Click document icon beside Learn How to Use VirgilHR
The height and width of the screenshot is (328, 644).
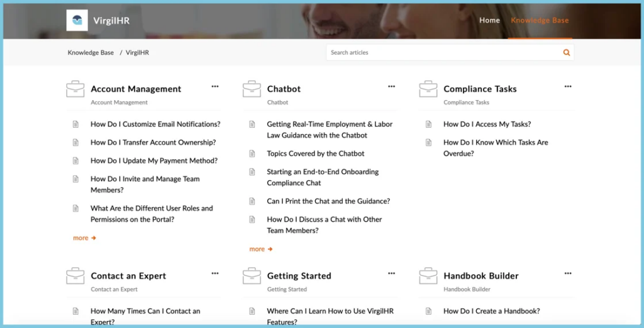(252, 311)
